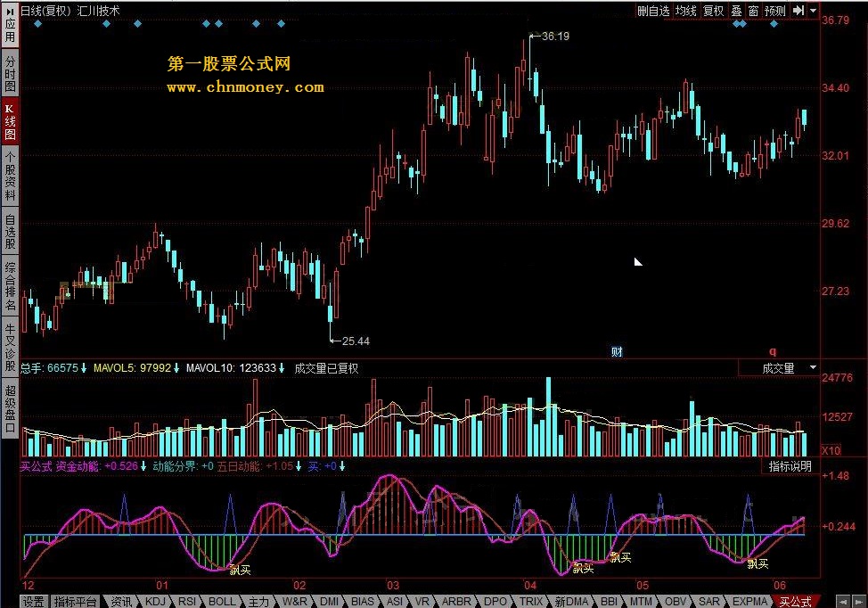Select the OBV indicator tab

(676, 602)
